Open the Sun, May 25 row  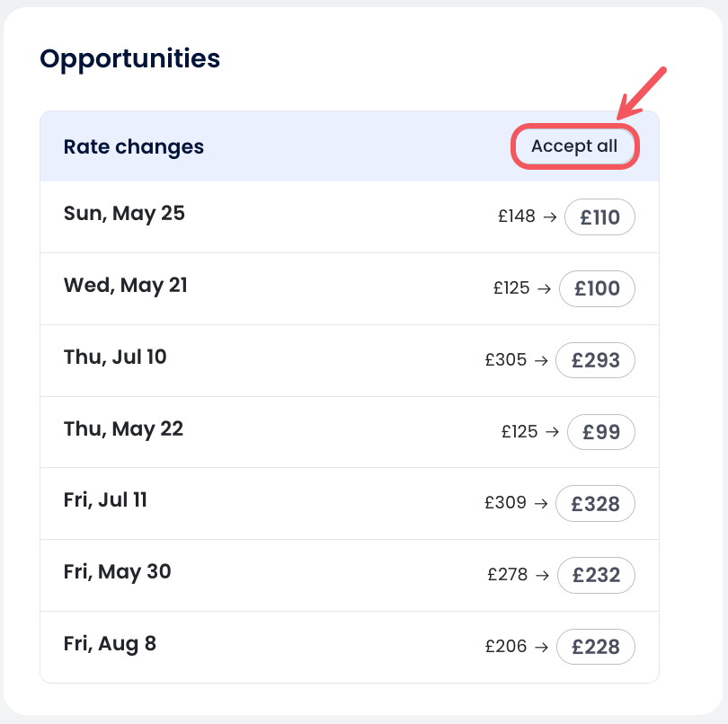coord(124,214)
